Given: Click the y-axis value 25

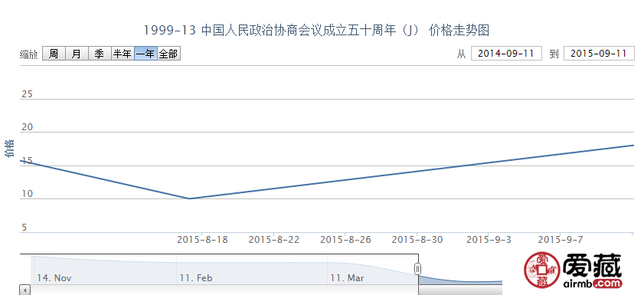Looking at the screenshot, I should (x=27, y=94).
